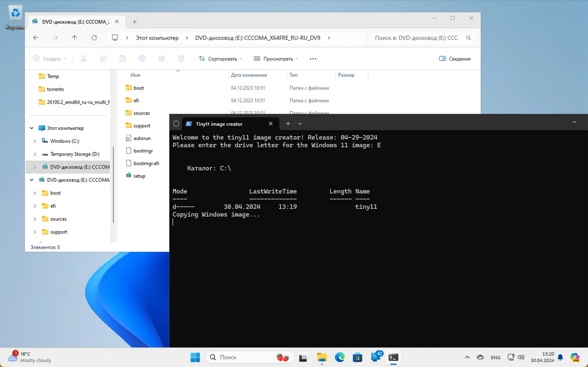Click the Rename icon in Explorer toolbar
Viewport: 588px width, 367px height.
pyautogui.click(x=142, y=58)
